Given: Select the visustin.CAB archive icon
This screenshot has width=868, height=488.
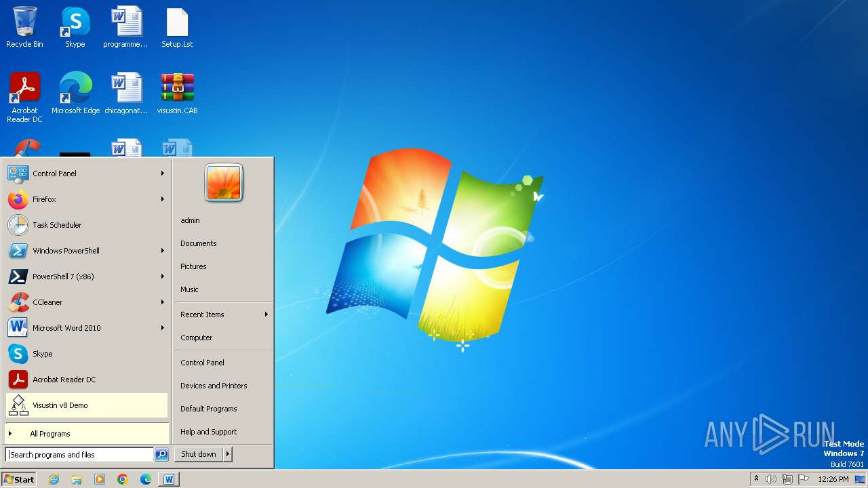Looking at the screenshot, I should click(177, 94).
